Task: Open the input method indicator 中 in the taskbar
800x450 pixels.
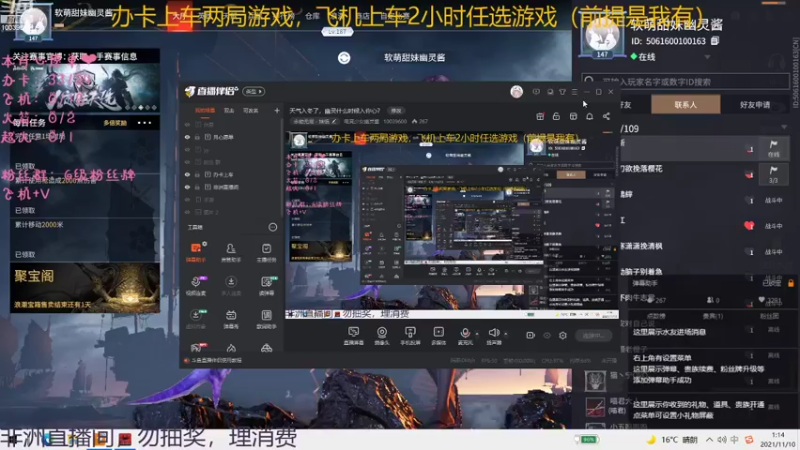Action: pyautogui.click(x=735, y=439)
